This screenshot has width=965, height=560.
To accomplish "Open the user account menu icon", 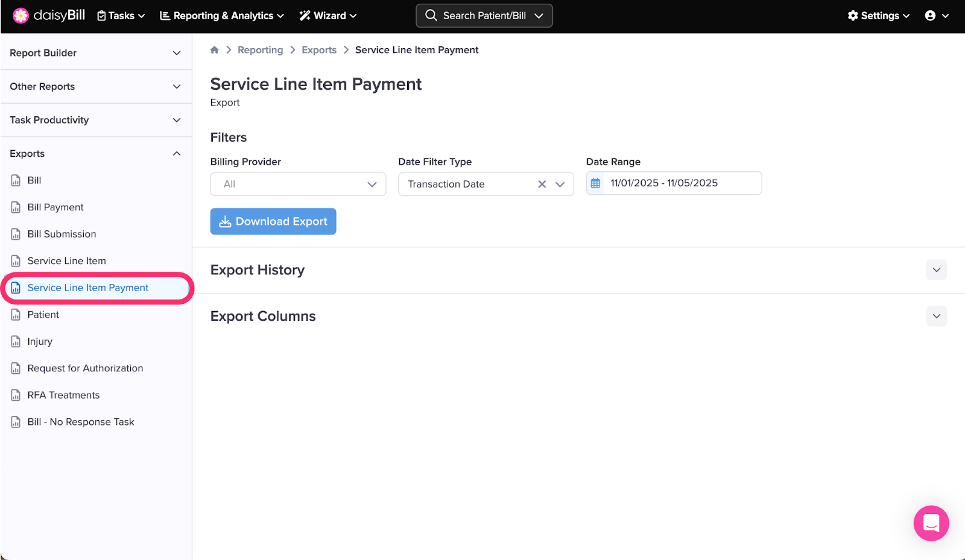I will coord(931,16).
